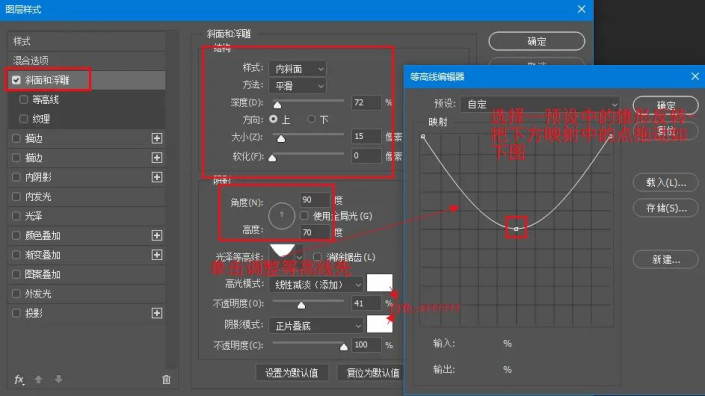
Task: Toggle 使用全局光 checkbox
Action: [x=304, y=216]
